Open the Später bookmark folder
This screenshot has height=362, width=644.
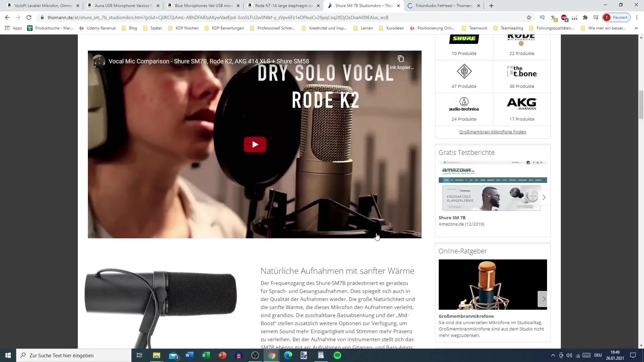(x=153, y=28)
